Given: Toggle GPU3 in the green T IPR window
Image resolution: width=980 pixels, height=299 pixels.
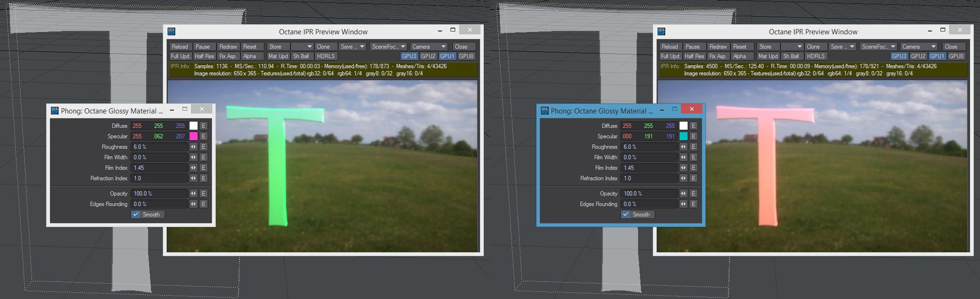Looking at the screenshot, I should tap(409, 56).
